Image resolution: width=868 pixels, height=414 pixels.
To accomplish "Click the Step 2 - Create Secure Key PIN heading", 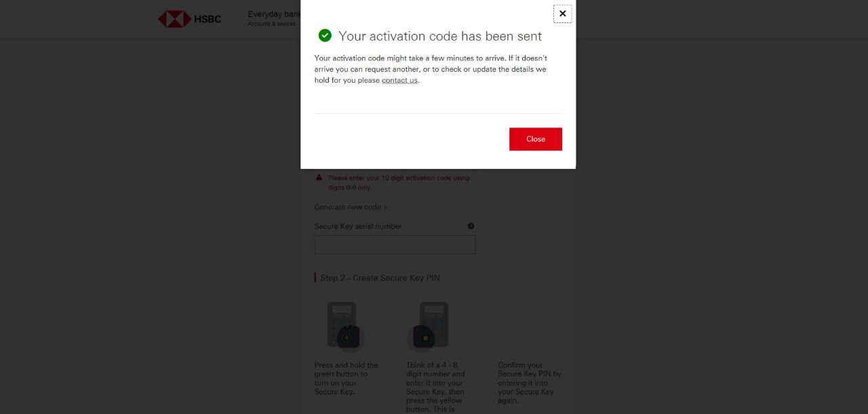I will pyautogui.click(x=380, y=278).
